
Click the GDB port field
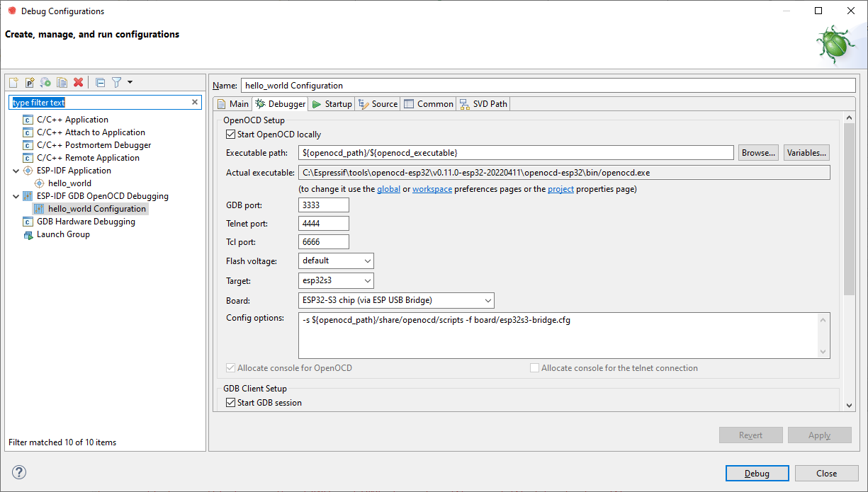pyautogui.click(x=324, y=205)
